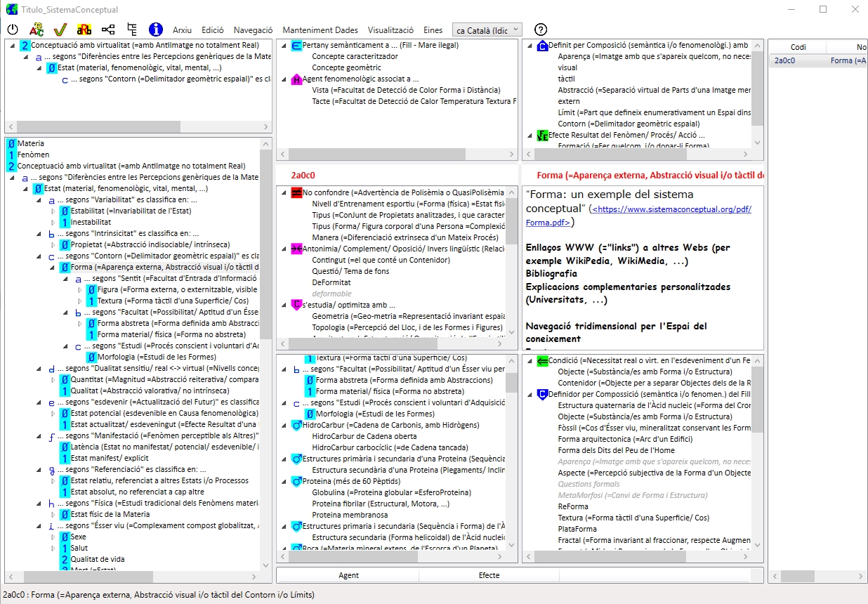Click the colored 'aRb' toolbar icon
Image resolution: width=868 pixels, height=604 pixels.
[84, 29]
